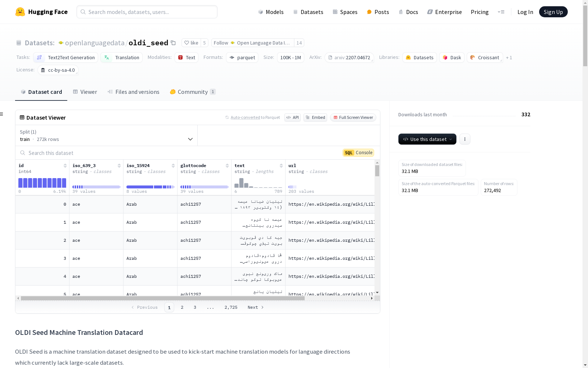588x368 pixels.
Task: Click Log In
Action: click(525, 12)
